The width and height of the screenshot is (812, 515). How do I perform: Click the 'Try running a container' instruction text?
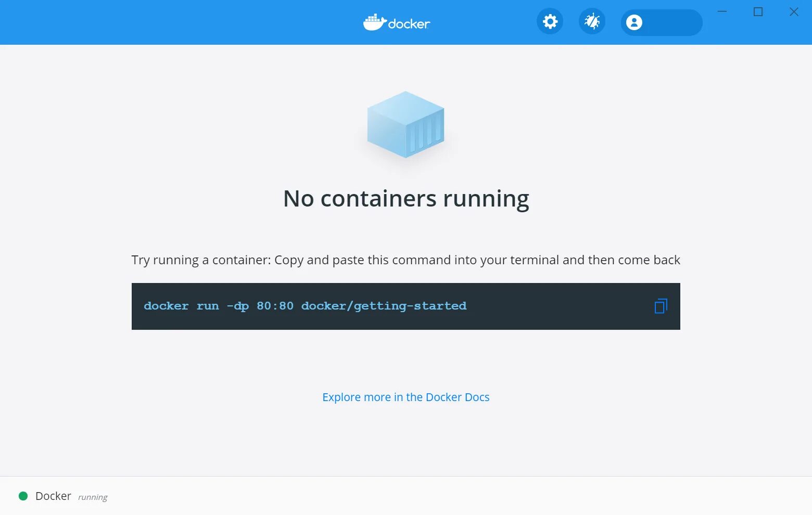[406, 260]
